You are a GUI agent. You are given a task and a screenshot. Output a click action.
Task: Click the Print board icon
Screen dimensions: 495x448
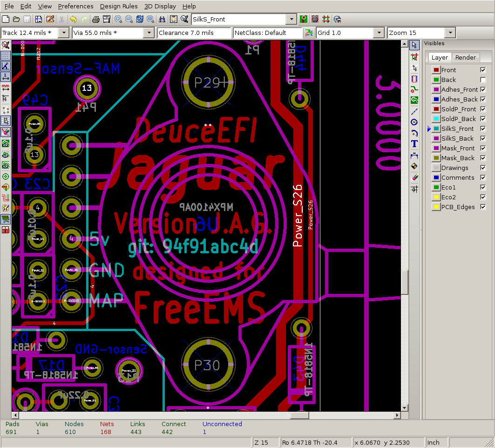click(95, 19)
